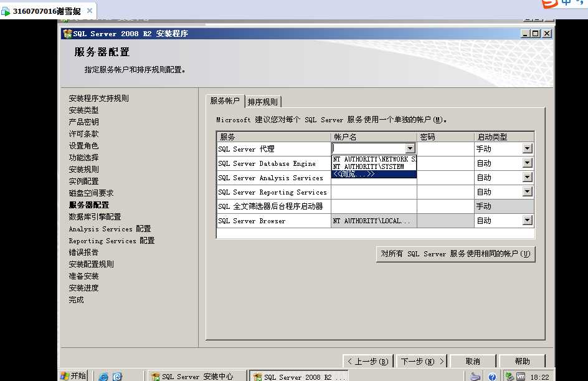Click the 准备安装 step
This screenshot has width=588, height=381.
coord(83,276)
